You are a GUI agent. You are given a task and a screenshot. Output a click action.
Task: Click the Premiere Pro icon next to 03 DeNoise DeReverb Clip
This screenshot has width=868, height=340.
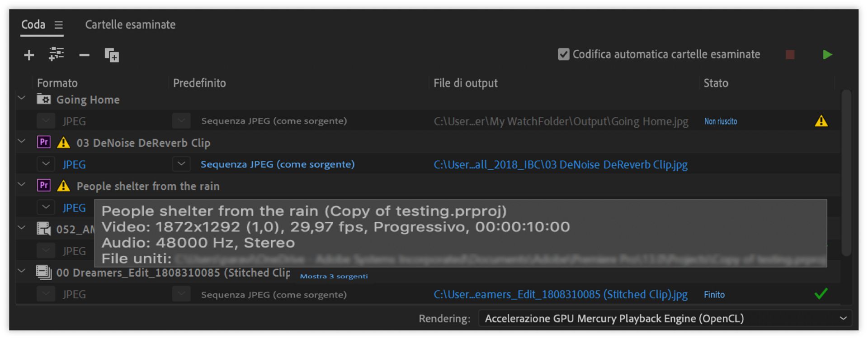click(x=43, y=142)
